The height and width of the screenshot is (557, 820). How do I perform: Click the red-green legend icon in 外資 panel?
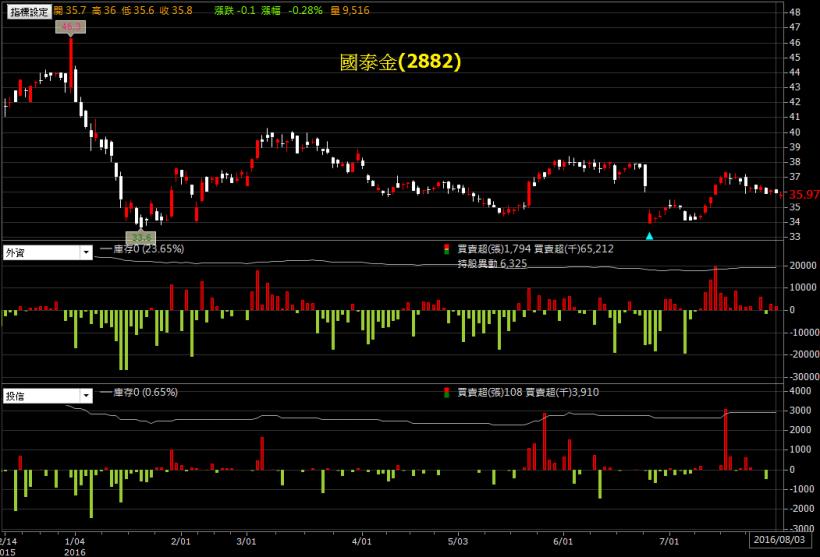pos(446,249)
